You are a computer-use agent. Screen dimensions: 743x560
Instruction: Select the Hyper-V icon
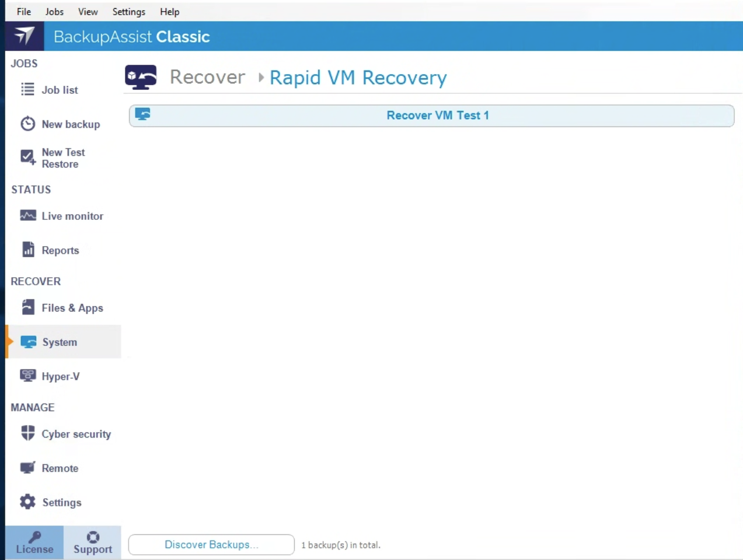tap(27, 376)
